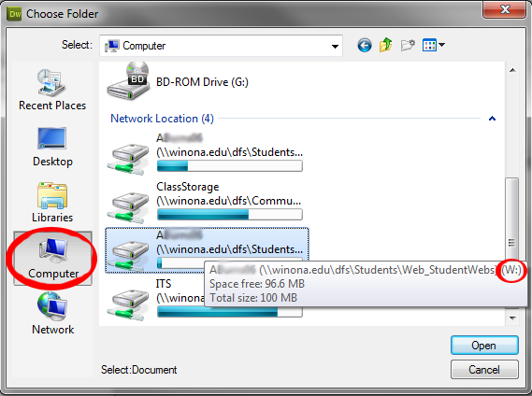Click scroll down arrow in file list
Image resolution: width=532 pixels, height=396 pixels.
tap(512, 318)
